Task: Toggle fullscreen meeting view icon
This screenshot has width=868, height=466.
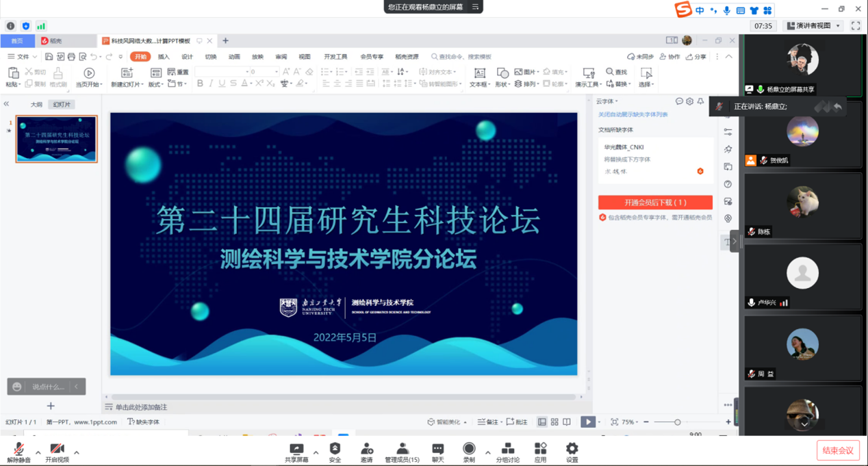Action: [856, 26]
